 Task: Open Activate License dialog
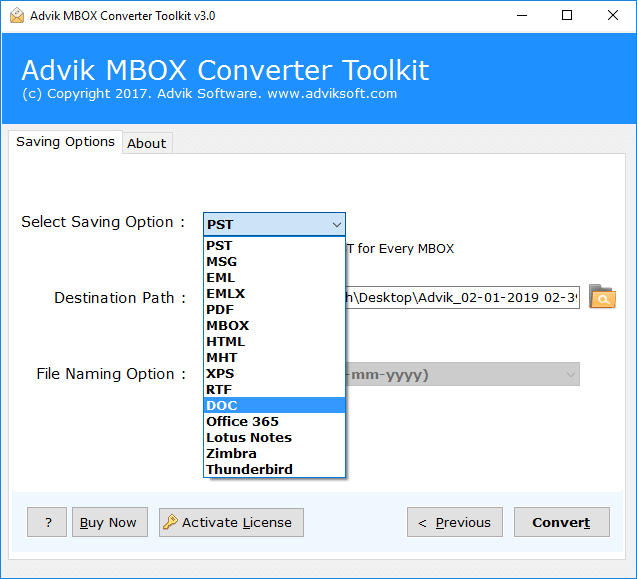point(231,522)
